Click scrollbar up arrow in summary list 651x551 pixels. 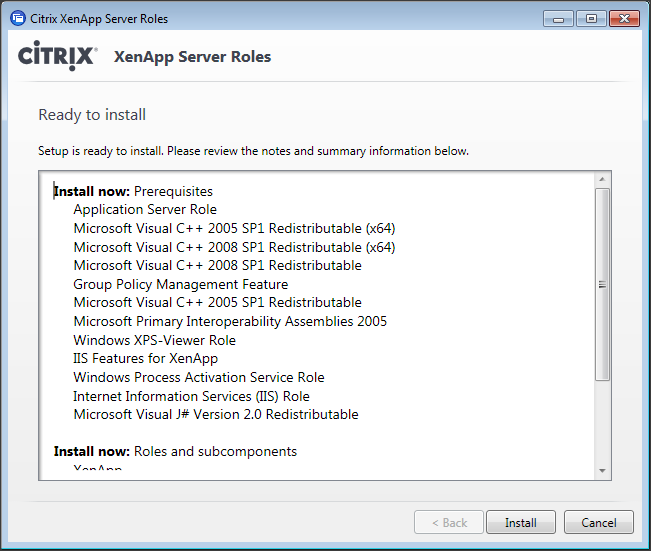click(x=602, y=180)
